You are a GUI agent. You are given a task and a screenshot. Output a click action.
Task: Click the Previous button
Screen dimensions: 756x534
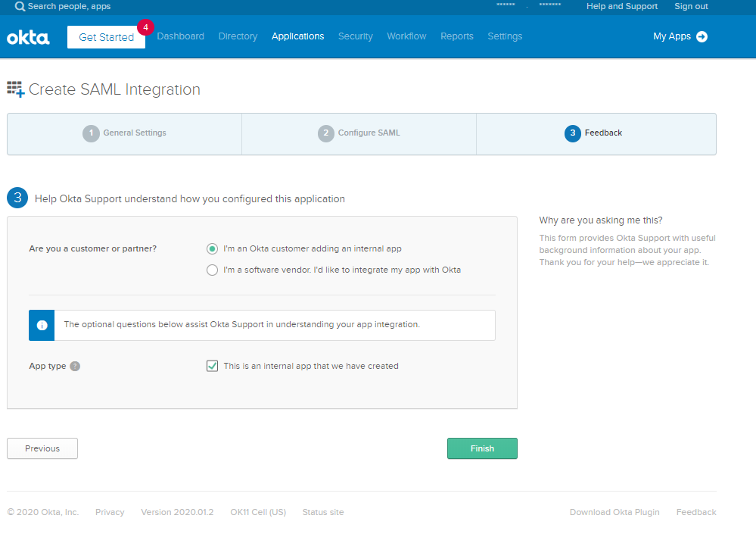tap(42, 448)
